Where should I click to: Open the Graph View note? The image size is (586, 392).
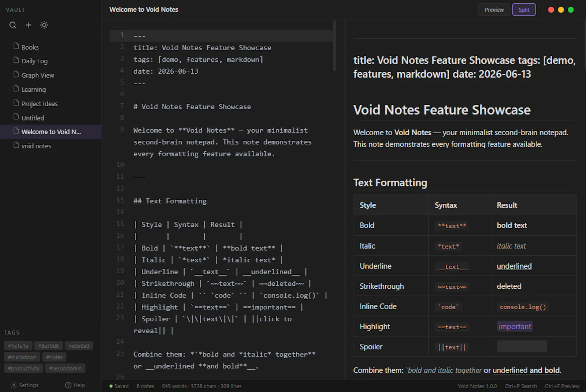click(51, 75)
